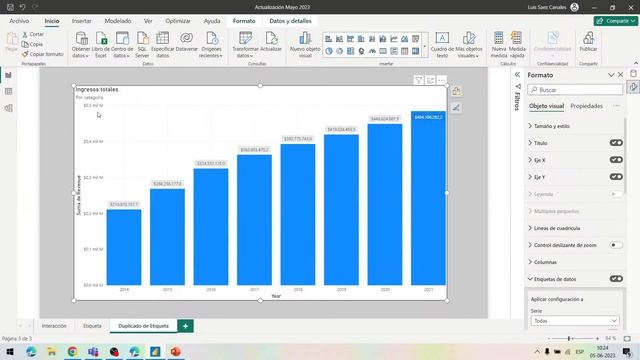Toggle the Título switch off
The image size is (640, 360).
pyautogui.click(x=616, y=143)
